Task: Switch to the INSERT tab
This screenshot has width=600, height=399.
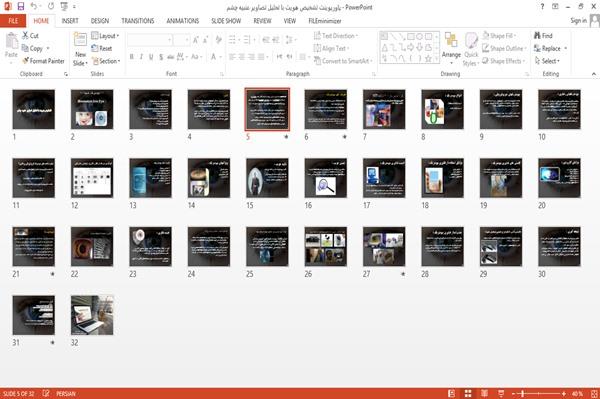Action: point(70,21)
